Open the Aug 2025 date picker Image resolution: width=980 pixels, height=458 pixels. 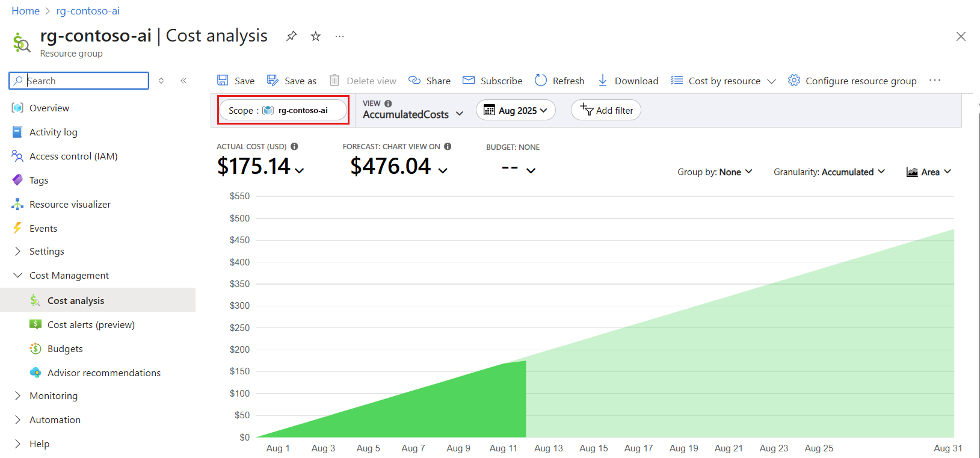tap(516, 110)
